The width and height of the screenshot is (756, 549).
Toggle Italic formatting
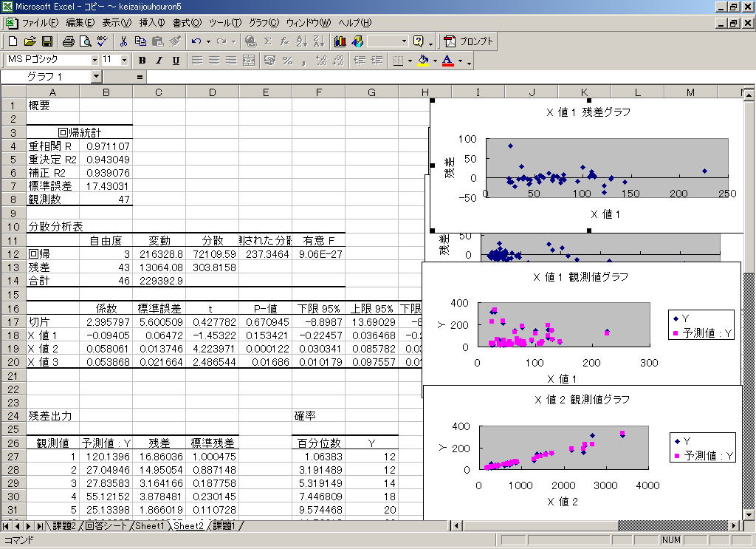[159, 61]
